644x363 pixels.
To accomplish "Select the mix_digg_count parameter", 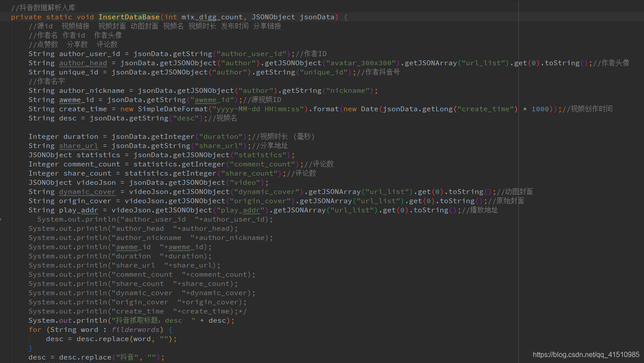I will click(212, 17).
